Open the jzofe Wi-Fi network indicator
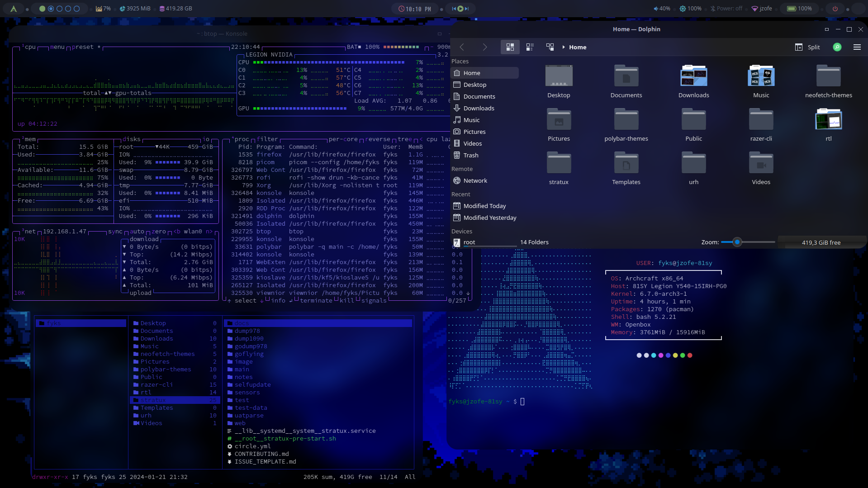Viewport: 868px width, 488px height. [x=762, y=9]
